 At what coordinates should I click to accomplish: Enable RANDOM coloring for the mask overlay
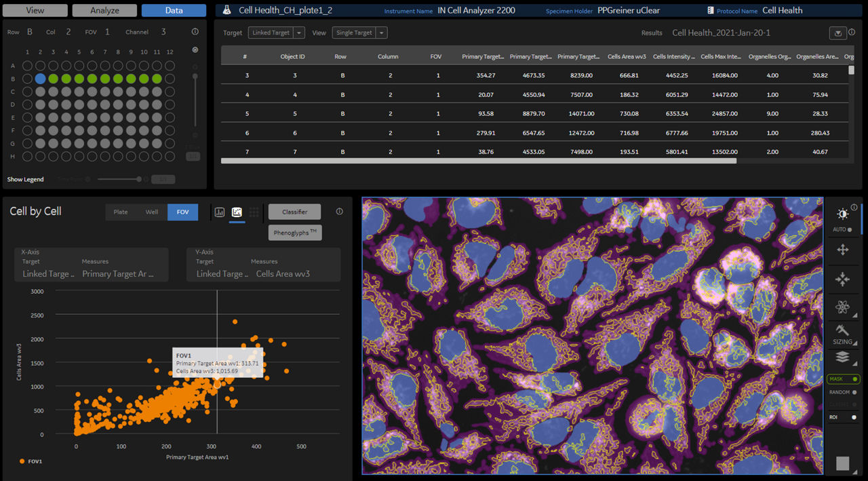[842, 391]
